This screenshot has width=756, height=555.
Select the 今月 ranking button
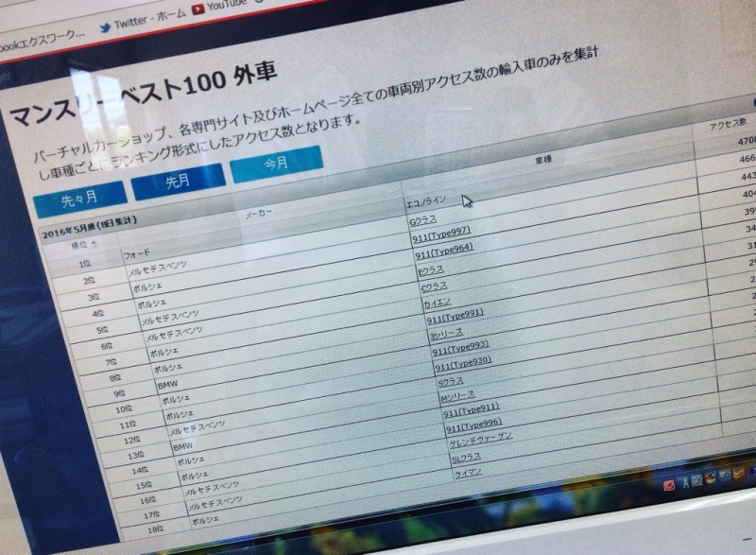[x=277, y=164]
